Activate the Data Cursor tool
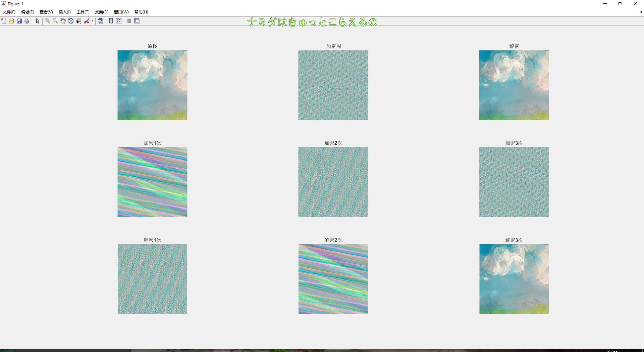The image size is (644, 352). tap(78, 21)
